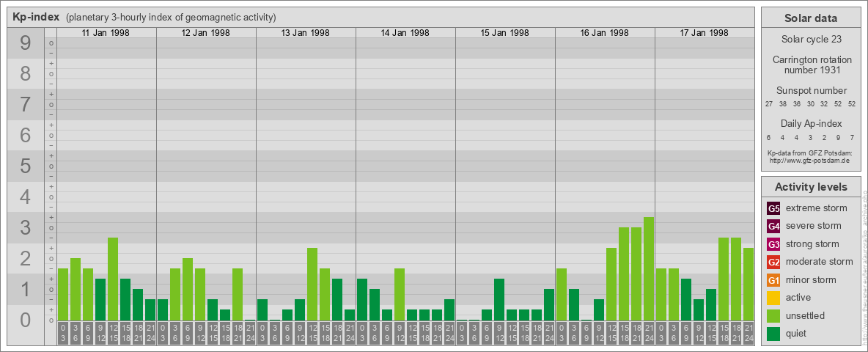The height and width of the screenshot is (352, 868).
Task: Click the 9-12 hour bar on 14 Jan 1998
Action: (x=400, y=295)
